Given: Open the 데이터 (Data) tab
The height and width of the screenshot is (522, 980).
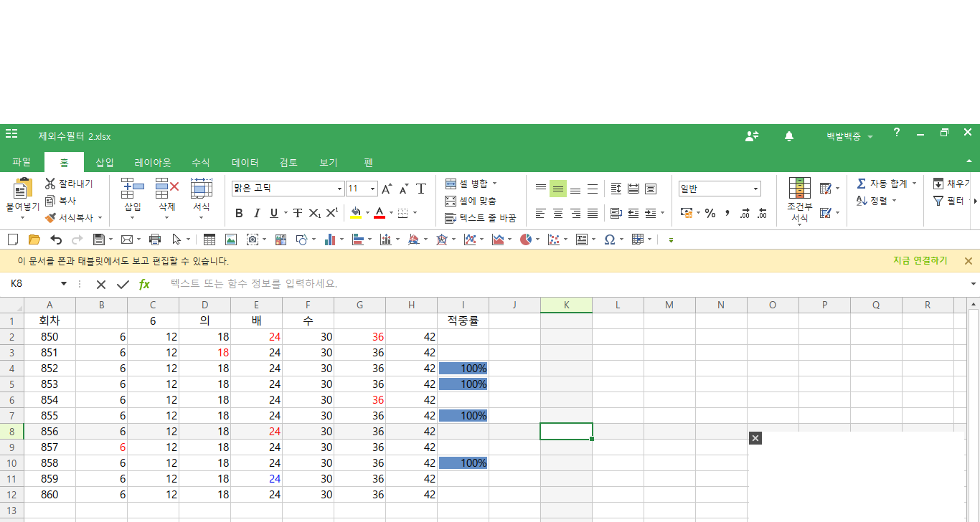Looking at the screenshot, I should tap(245, 163).
